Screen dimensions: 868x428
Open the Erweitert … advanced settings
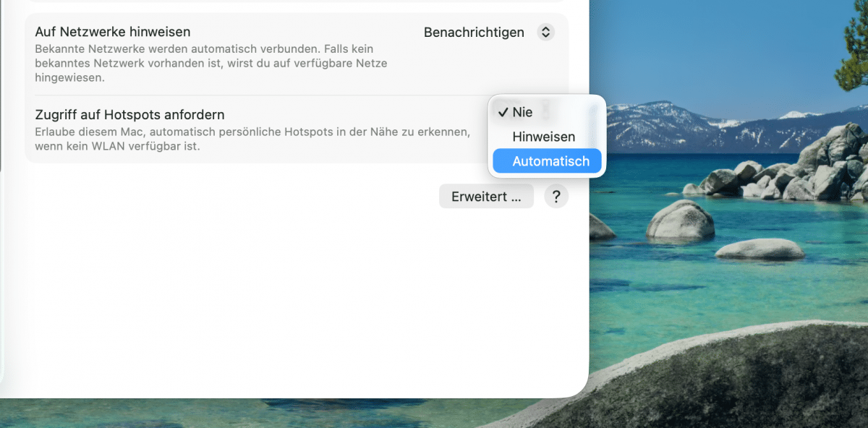486,197
